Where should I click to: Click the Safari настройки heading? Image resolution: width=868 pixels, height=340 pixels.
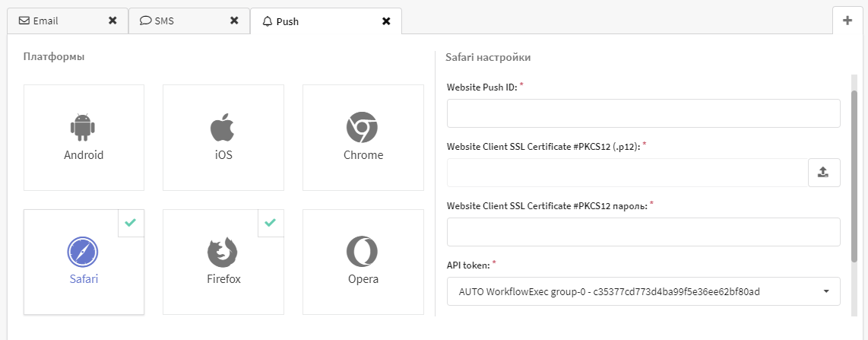click(x=488, y=57)
